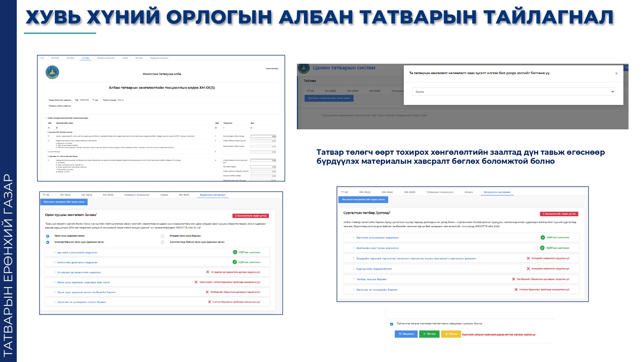
Task: Expand the Сургуулийн тодорхойлолт row
Action: click(374, 269)
